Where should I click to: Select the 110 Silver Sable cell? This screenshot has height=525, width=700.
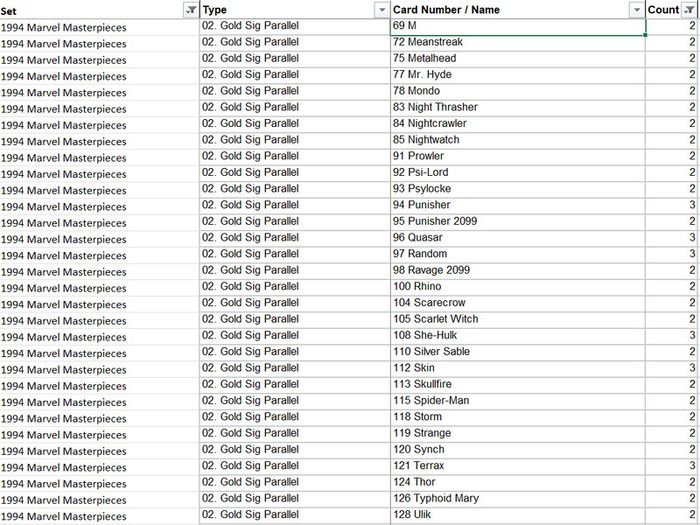point(518,352)
